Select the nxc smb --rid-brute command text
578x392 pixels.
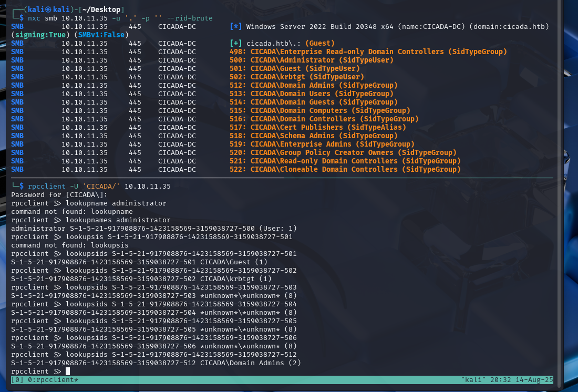pyautogui.click(x=120, y=18)
